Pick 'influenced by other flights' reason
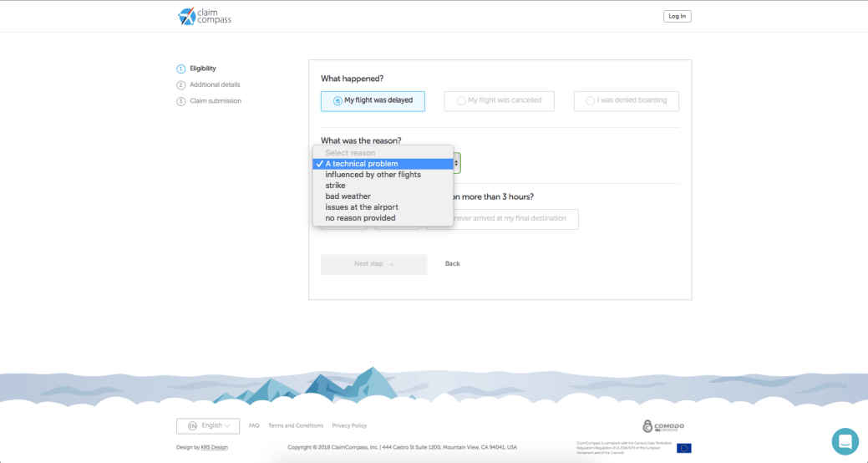 tap(373, 175)
